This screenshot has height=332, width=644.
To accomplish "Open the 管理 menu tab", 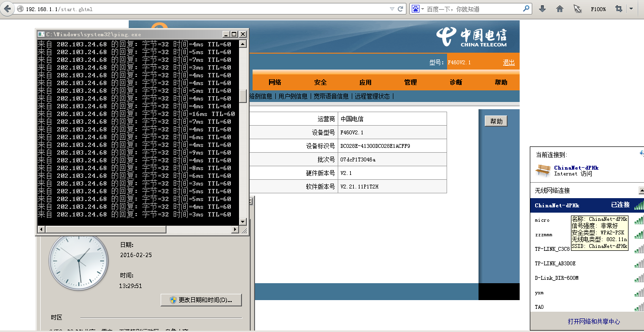I will click(410, 82).
